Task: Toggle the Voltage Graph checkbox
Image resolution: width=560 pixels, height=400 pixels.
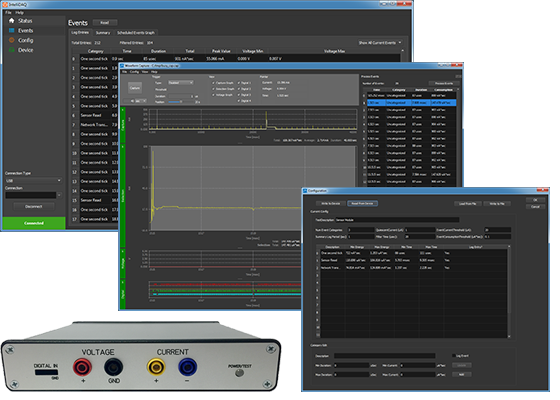Action: [214, 95]
